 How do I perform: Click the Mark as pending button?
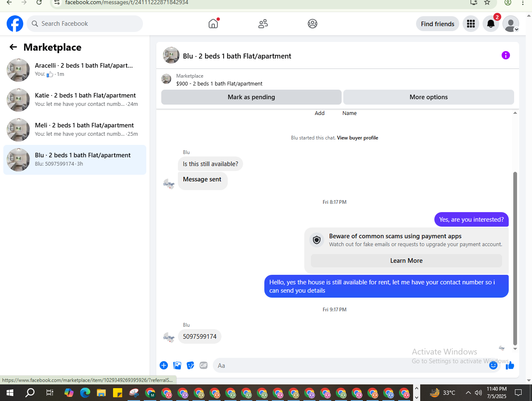click(251, 97)
